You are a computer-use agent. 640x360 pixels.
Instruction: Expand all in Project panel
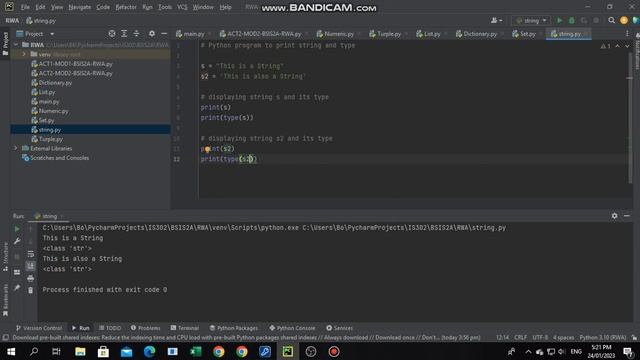(124, 34)
